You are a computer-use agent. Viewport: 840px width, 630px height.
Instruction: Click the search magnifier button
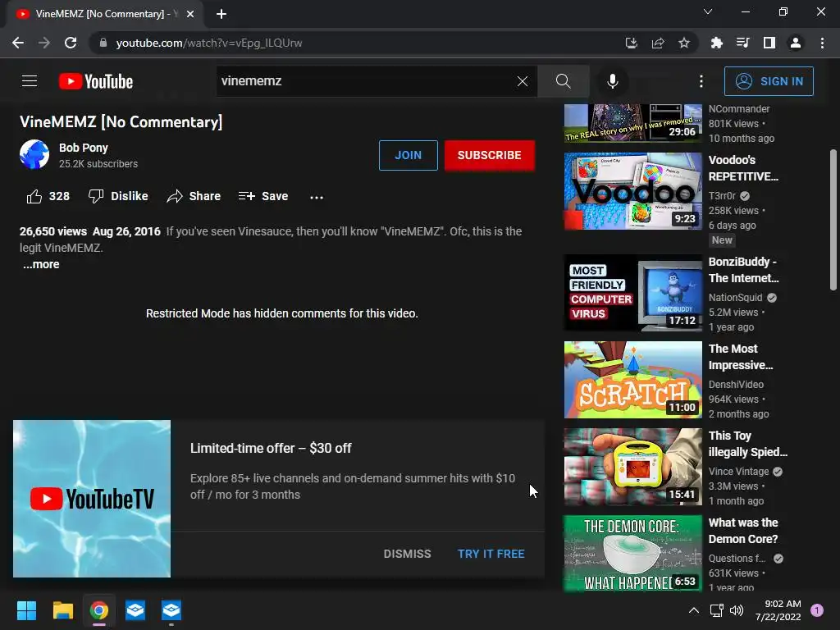click(563, 81)
